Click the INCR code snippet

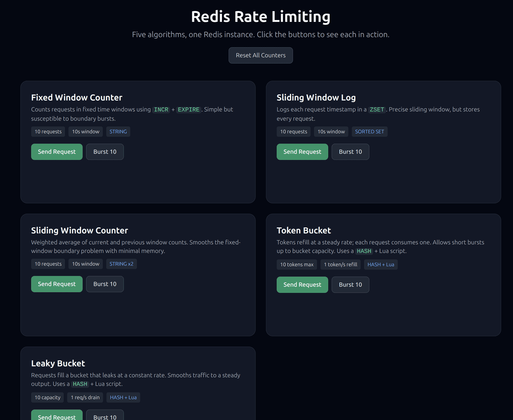(161, 109)
